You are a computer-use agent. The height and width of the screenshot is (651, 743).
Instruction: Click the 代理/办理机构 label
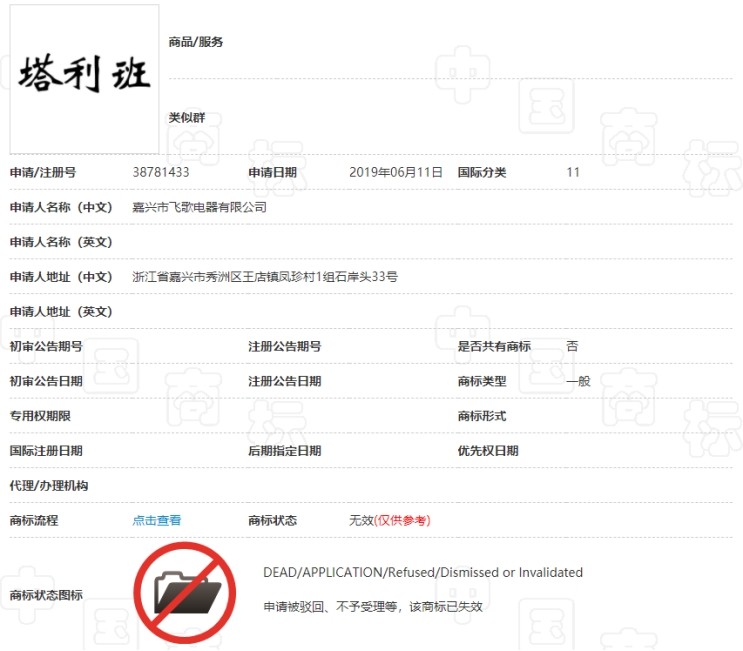point(49,485)
